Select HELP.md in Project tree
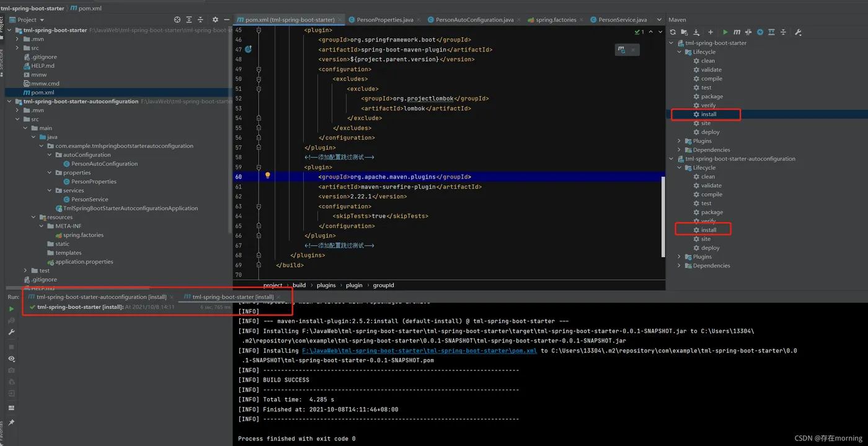The image size is (868, 446). [43, 66]
